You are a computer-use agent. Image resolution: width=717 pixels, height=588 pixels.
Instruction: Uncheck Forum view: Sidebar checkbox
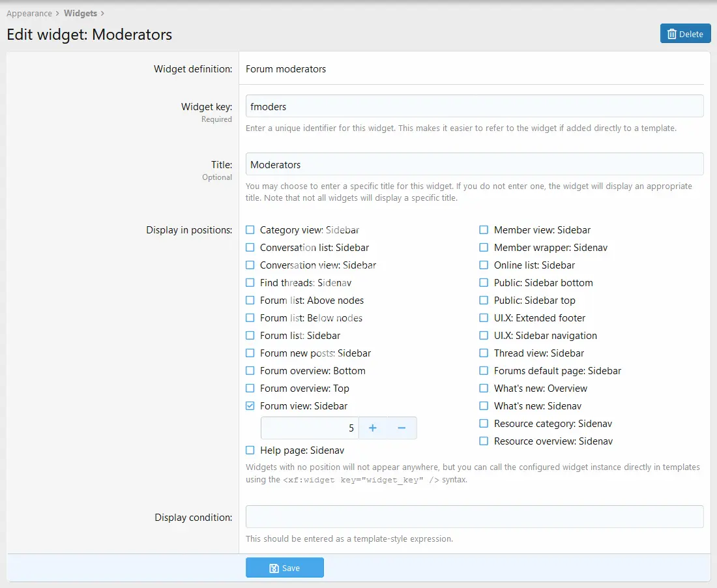coord(250,405)
